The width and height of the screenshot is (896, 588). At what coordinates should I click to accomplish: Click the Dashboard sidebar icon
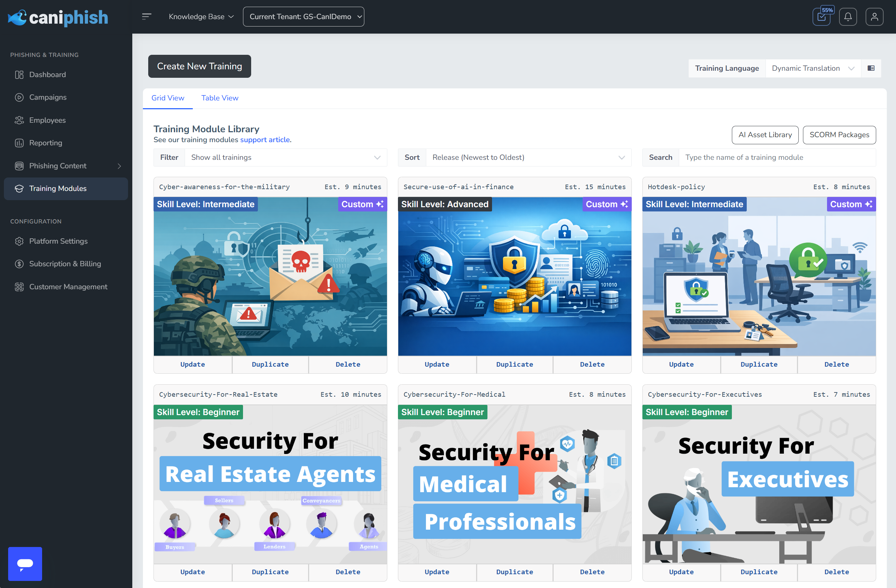pos(19,75)
